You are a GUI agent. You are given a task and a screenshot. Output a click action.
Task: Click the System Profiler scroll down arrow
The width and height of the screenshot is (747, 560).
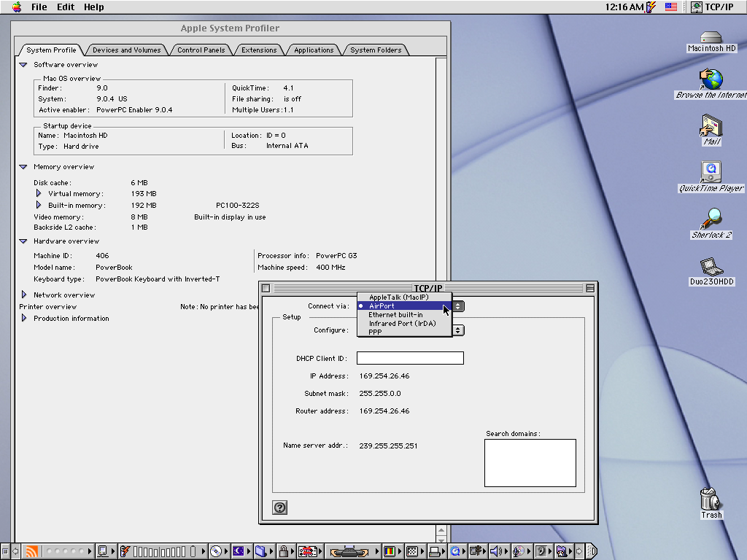tap(441, 540)
